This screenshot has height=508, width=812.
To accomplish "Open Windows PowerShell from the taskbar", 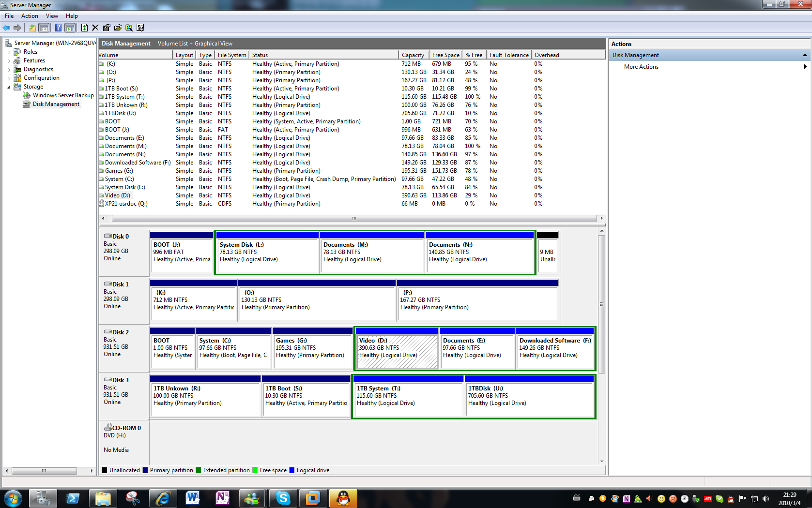I will click(73, 498).
